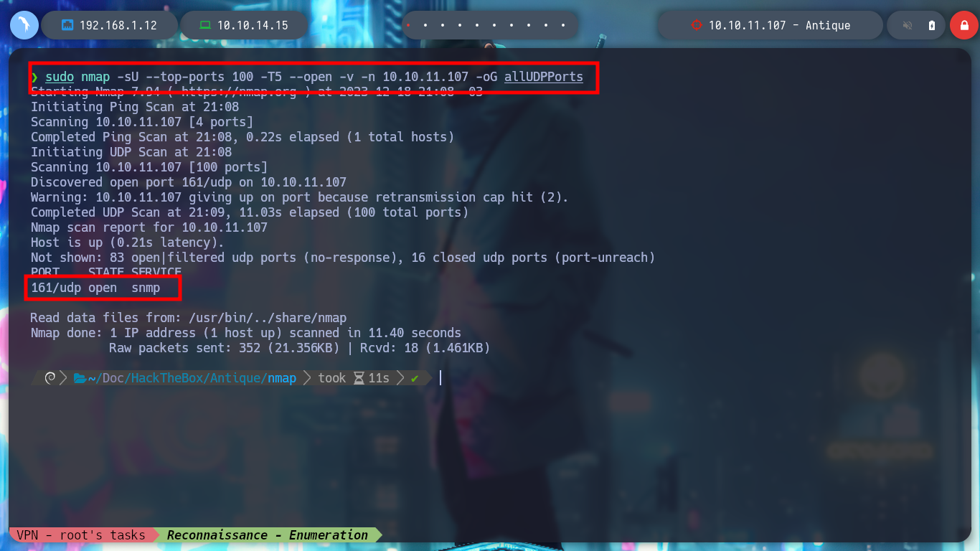Click the Debian swirl prompt icon
The image size is (980, 551).
click(50, 378)
